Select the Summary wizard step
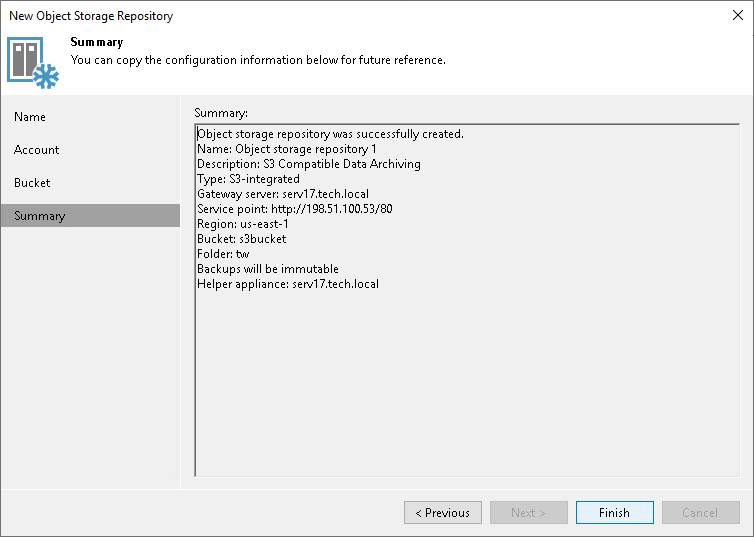The width and height of the screenshot is (754, 537). point(90,215)
